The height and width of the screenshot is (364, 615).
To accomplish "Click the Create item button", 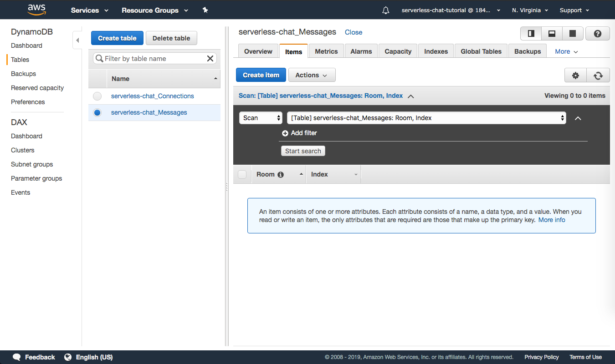I will (x=261, y=75).
